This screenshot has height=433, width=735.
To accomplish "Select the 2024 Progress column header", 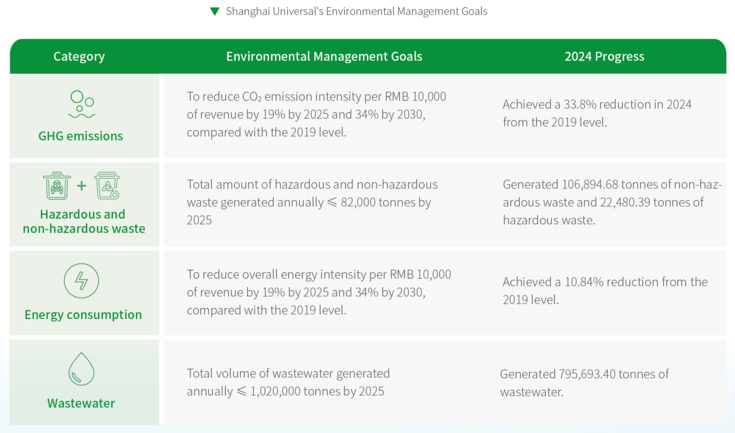I will pos(604,57).
